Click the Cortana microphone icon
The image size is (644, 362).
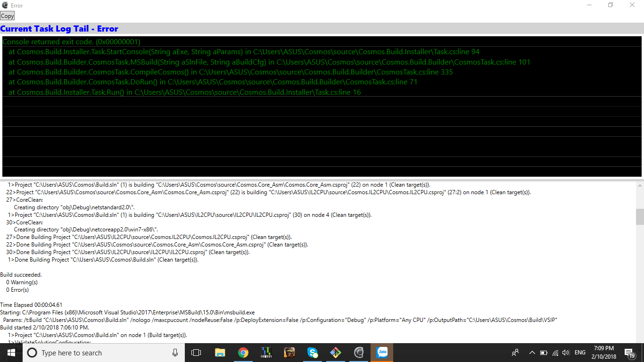175,353
